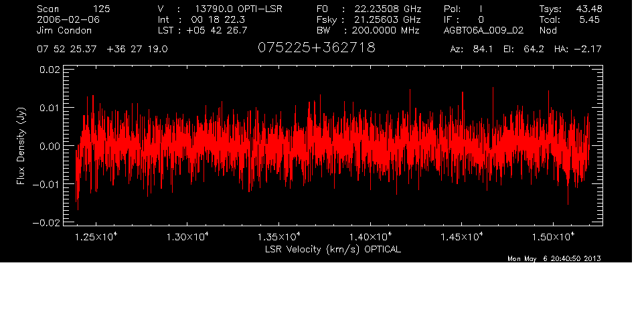Image resolution: width=644 pixels, height=328 pixels.
Task: Click the elevation value 64.2
Action: coord(534,50)
